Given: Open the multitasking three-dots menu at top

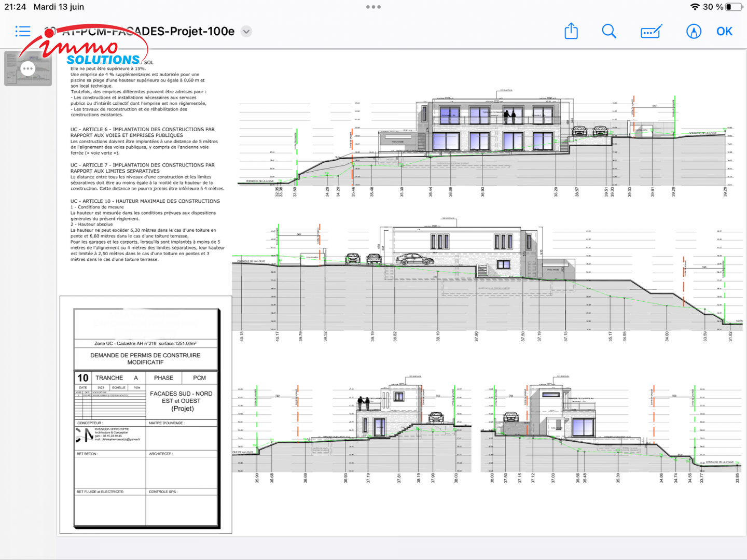Looking at the screenshot, I should tap(374, 7).
